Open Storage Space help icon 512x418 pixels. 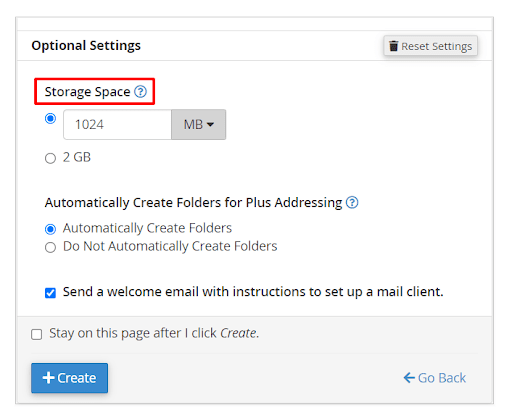point(140,91)
